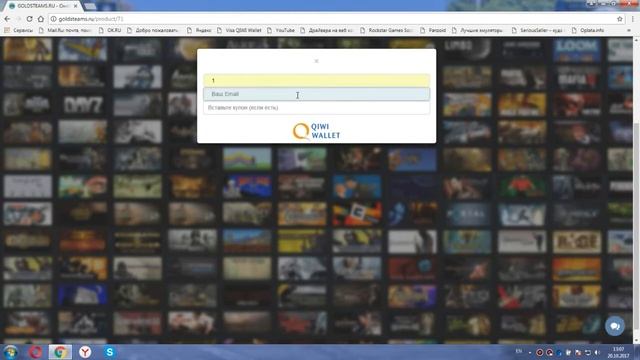Click the coupon code input field
The image size is (640, 360).
[x=316, y=108]
